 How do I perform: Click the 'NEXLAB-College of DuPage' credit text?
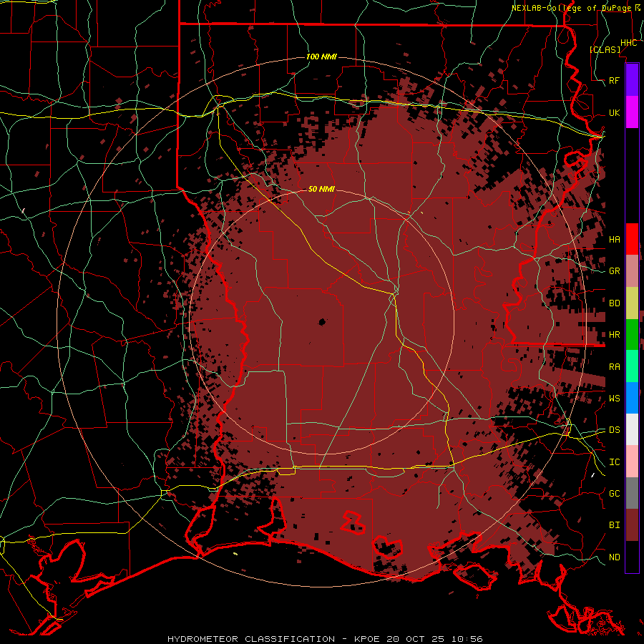point(572,8)
